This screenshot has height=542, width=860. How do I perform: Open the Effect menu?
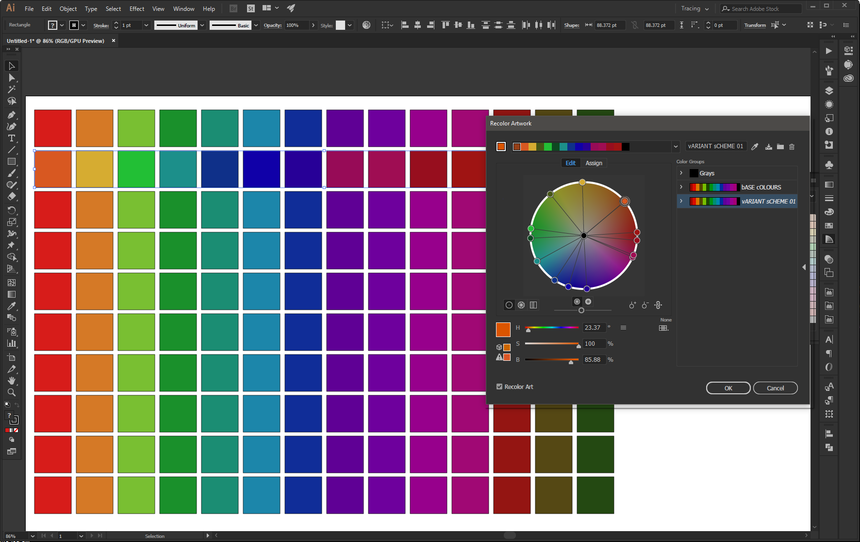[136, 8]
